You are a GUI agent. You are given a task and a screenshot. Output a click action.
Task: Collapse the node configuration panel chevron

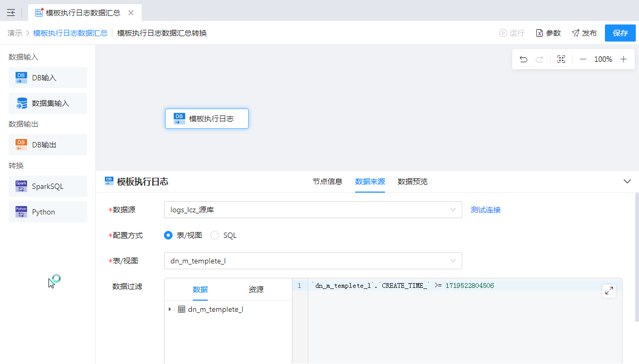click(627, 181)
